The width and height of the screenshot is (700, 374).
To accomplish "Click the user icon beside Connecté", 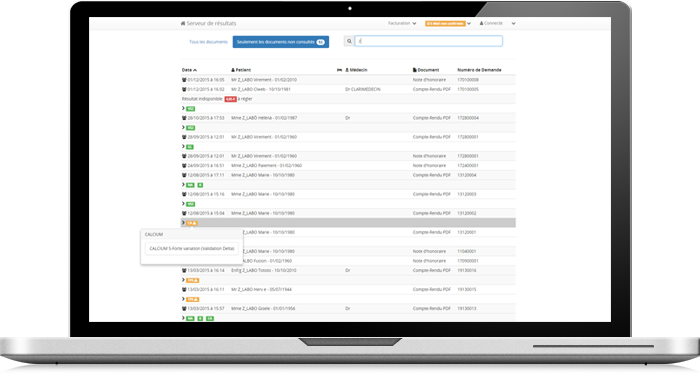I will [x=482, y=23].
